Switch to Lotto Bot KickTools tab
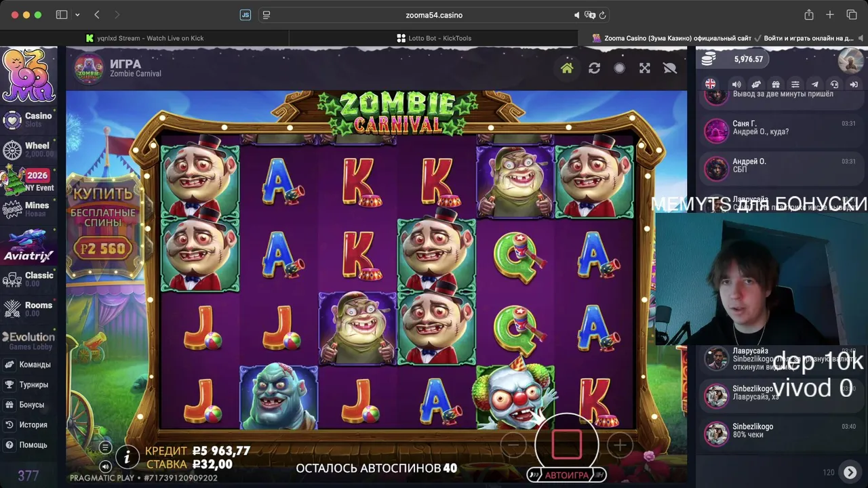 [434, 38]
